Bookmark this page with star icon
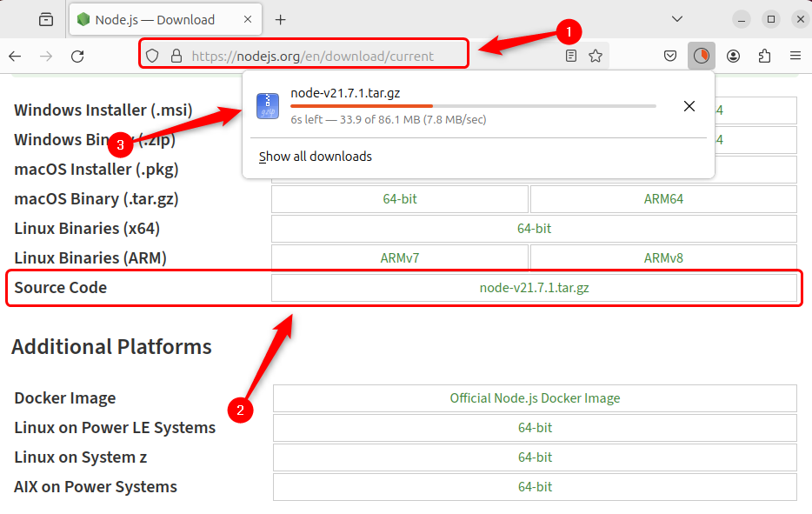The height and width of the screenshot is (514, 812). 596,56
